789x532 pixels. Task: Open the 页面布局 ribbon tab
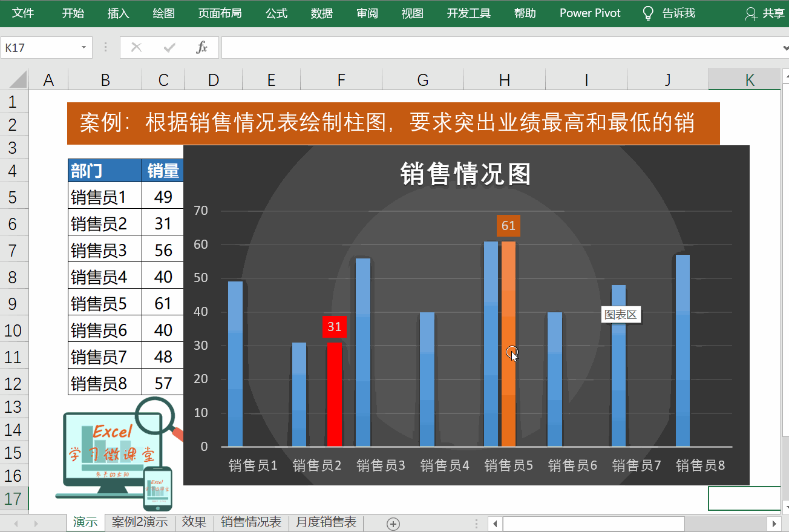pyautogui.click(x=220, y=13)
